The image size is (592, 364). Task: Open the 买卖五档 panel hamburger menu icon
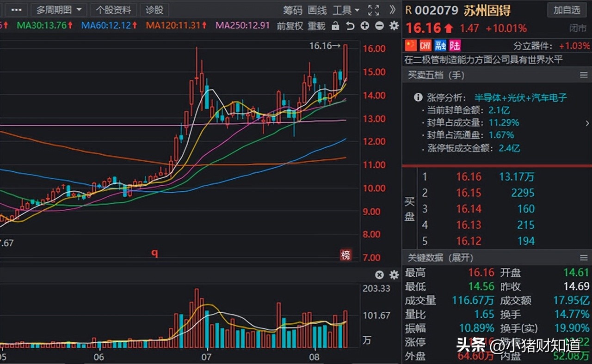pos(584,75)
